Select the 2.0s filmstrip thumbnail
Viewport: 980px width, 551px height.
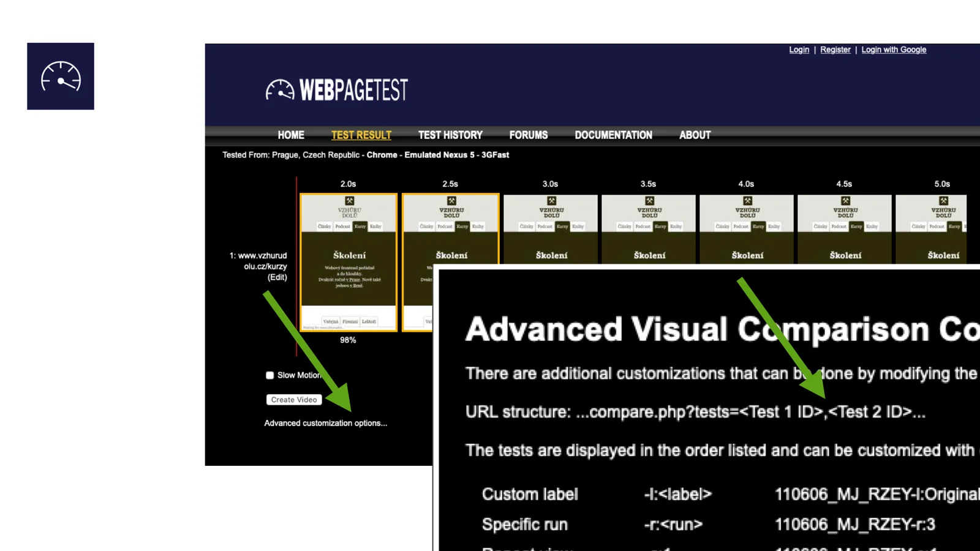coord(349,262)
